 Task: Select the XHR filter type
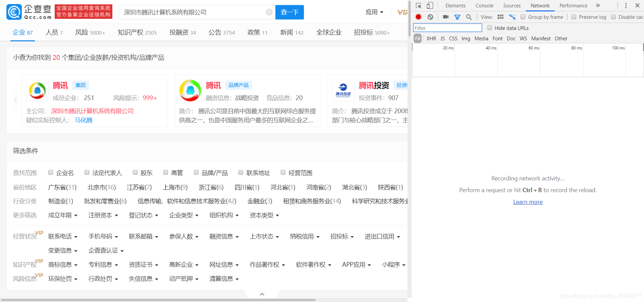431,39
